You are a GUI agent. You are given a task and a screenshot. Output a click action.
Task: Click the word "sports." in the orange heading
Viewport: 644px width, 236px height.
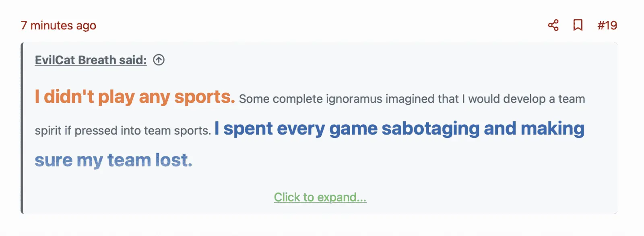pyautogui.click(x=204, y=97)
